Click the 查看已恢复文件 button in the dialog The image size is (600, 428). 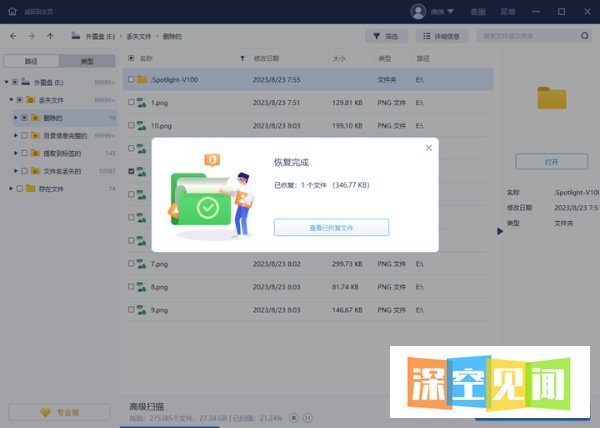click(x=331, y=228)
